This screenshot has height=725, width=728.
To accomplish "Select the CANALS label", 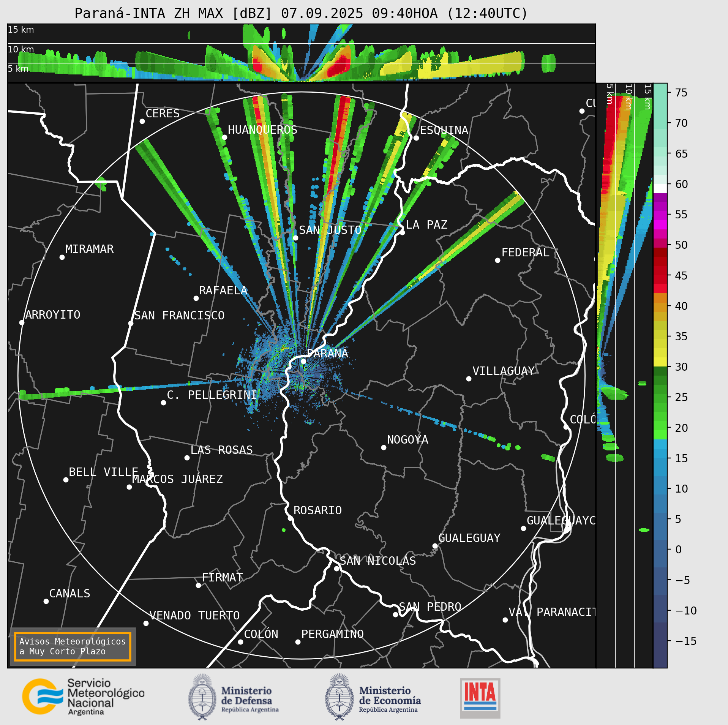I will tap(69, 593).
